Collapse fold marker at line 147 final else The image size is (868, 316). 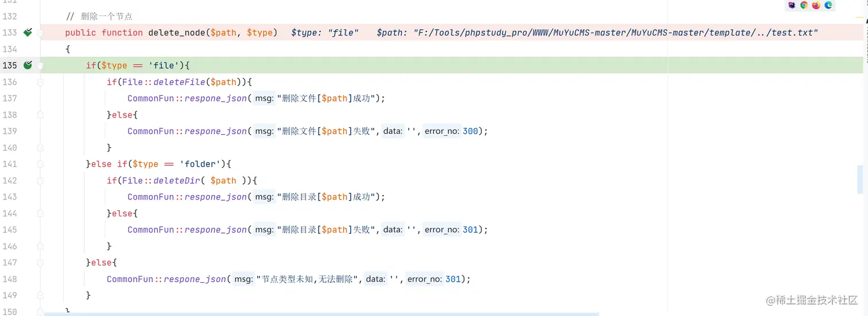tap(40, 263)
